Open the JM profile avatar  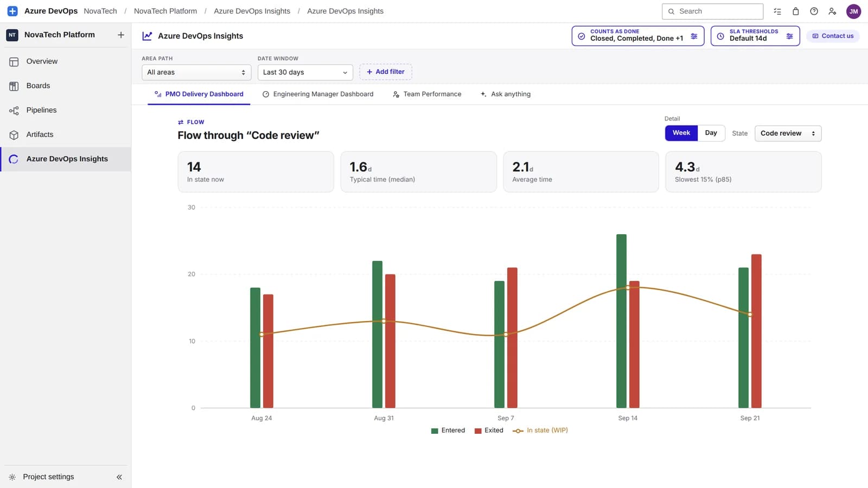click(x=854, y=11)
